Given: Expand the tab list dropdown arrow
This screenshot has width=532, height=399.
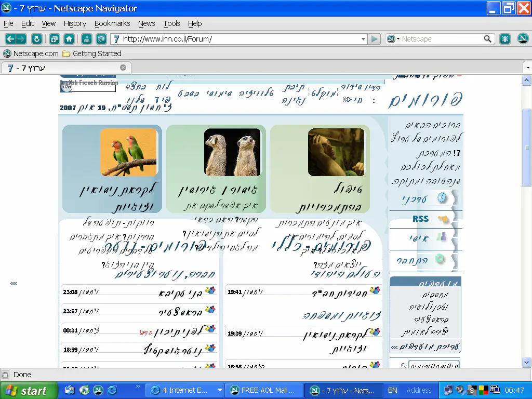Looking at the screenshot, I should click(x=527, y=68).
